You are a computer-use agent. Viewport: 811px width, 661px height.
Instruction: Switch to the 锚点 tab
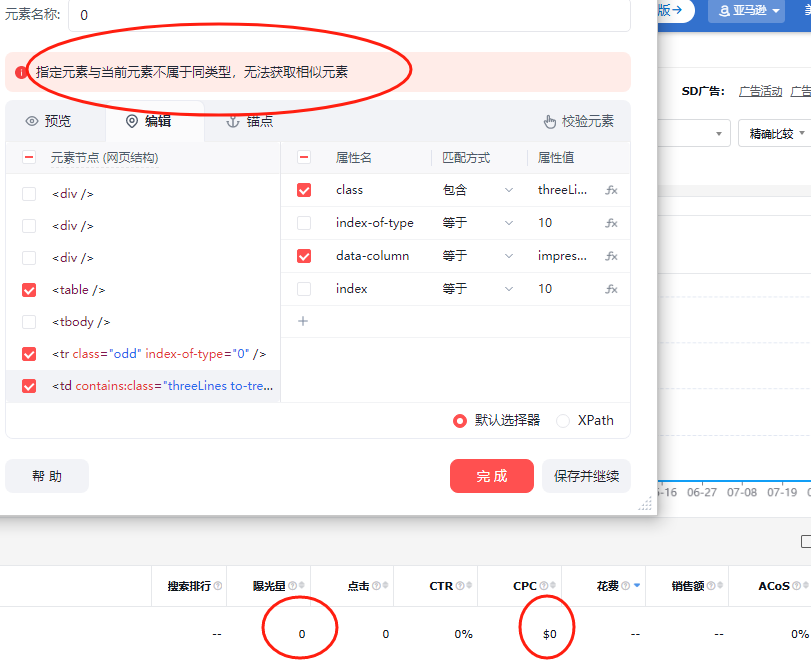coord(249,122)
